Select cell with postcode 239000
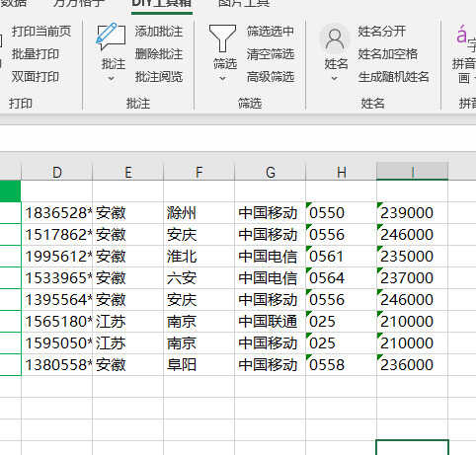476x455 pixels. 412,213
